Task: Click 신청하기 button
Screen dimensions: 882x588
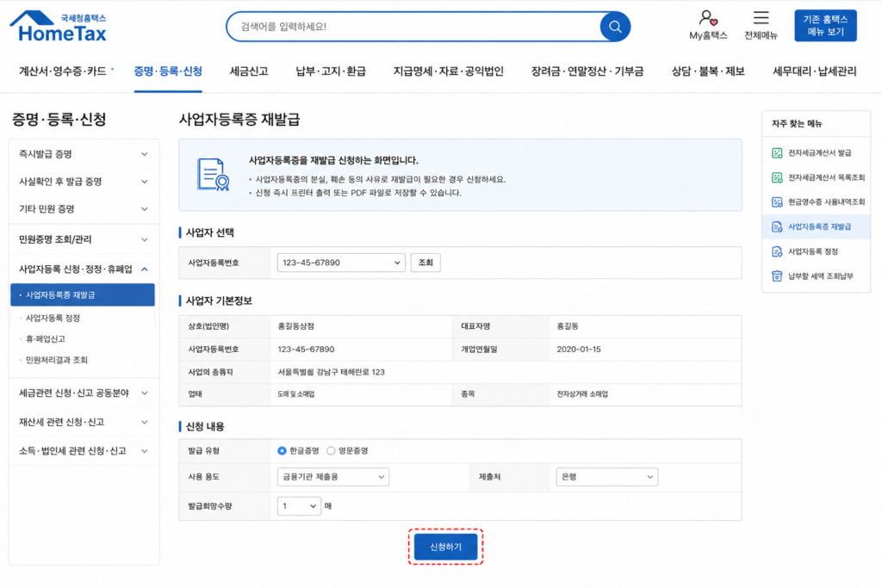Action: [x=445, y=547]
